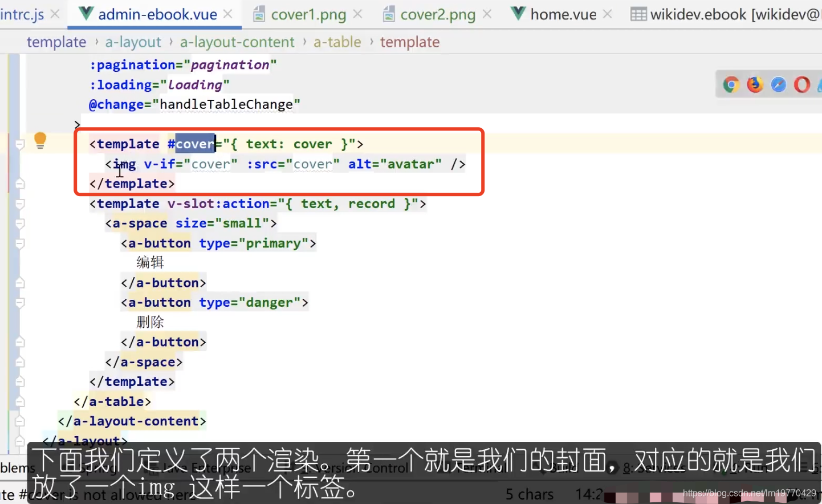Click the yellow intention lightbulb
The height and width of the screenshot is (504, 822).
[40, 140]
